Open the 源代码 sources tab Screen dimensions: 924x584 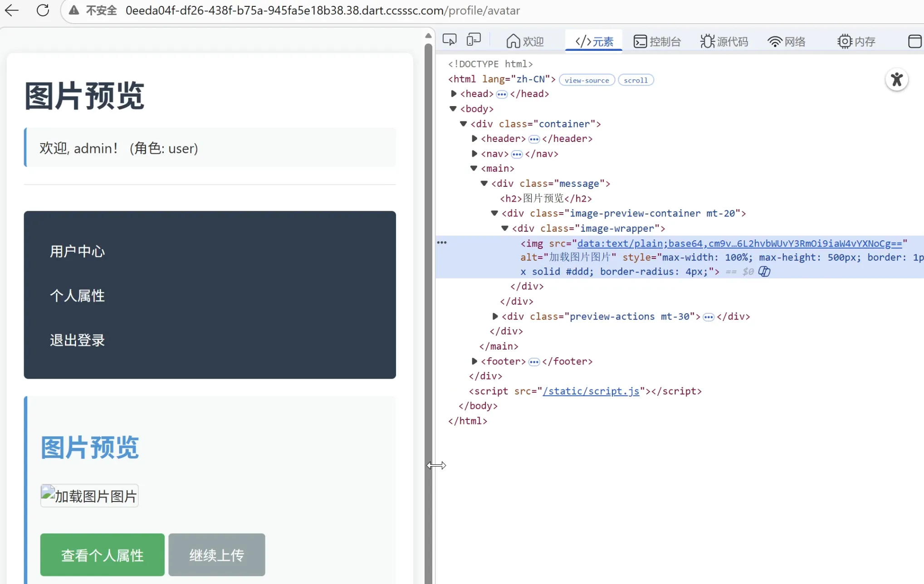[x=724, y=41]
